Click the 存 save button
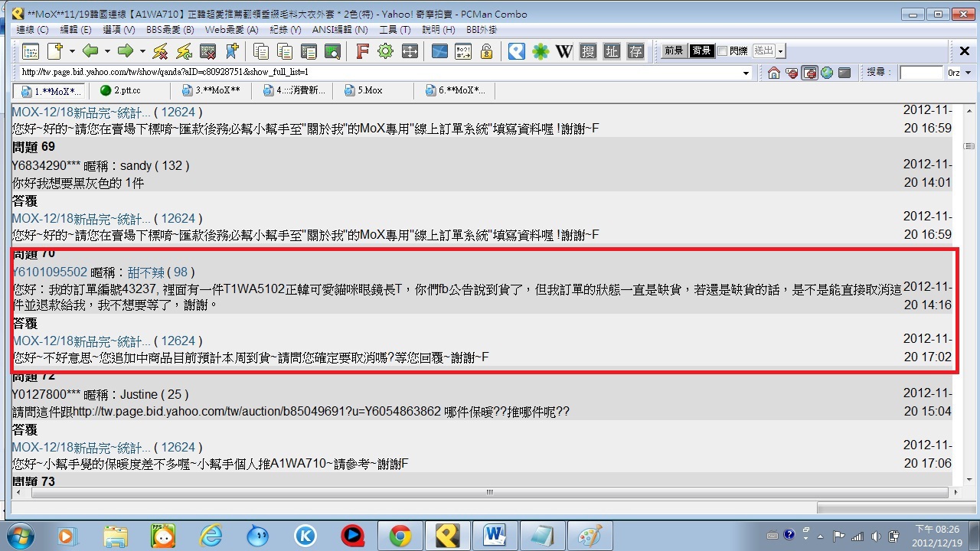Viewport: 980px width, 551px height. click(635, 51)
